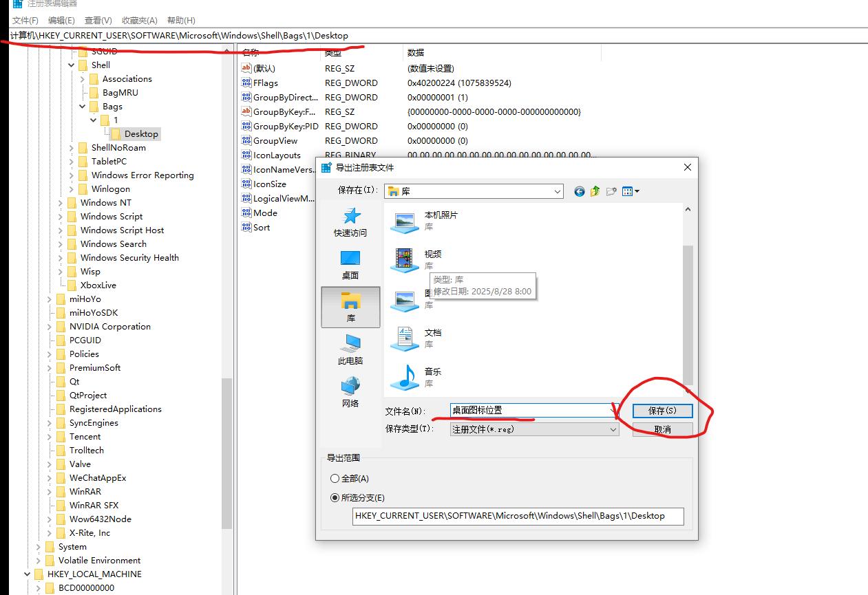Image resolution: width=868 pixels, height=595 pixels.
Task: Open the 保存类型 dropdown
Action: coord(535,429)
